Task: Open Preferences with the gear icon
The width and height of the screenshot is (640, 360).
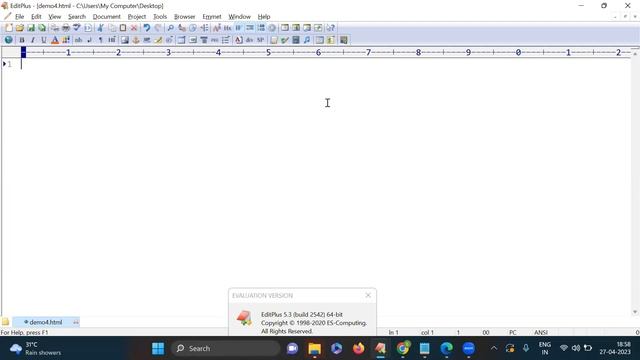Action: (272, 28)
